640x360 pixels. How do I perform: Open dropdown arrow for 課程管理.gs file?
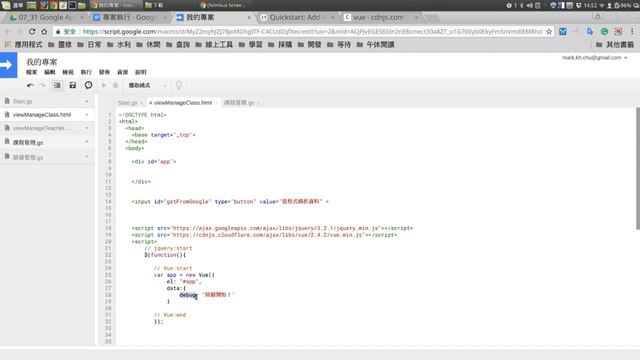point(87,142)
